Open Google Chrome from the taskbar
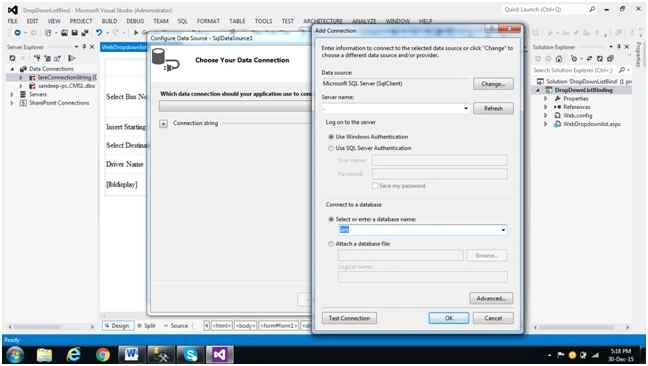The height and width of the screenshot is (366, 648). pos(102,355)
